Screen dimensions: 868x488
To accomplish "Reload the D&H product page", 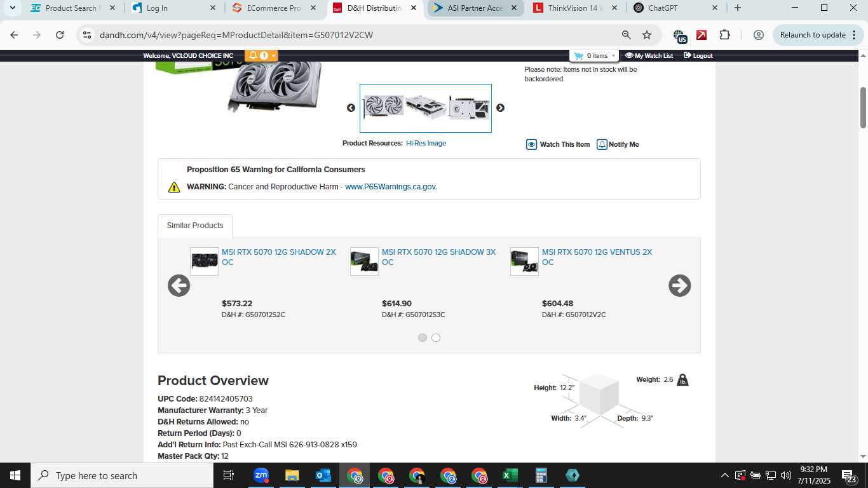I will [60, 35].
